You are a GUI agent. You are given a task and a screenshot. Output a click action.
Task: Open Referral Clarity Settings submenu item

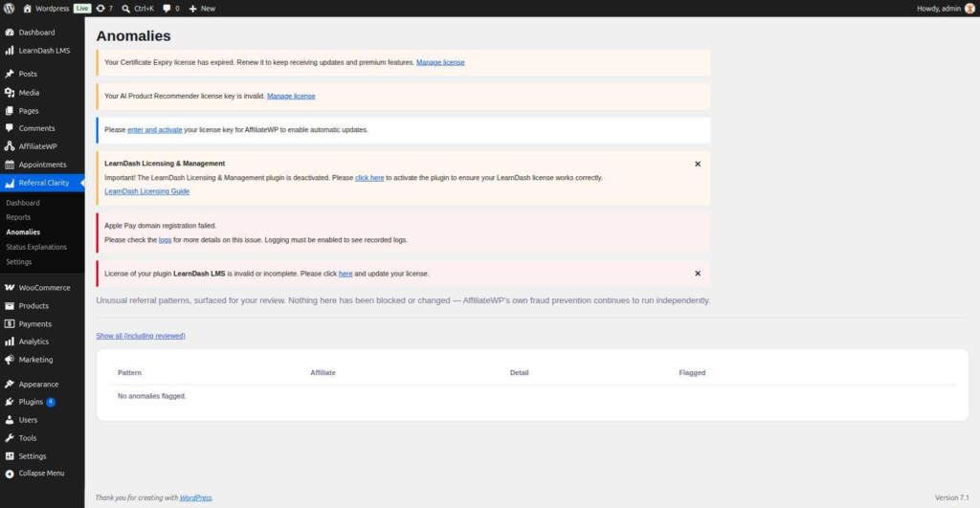coord(19,262)
